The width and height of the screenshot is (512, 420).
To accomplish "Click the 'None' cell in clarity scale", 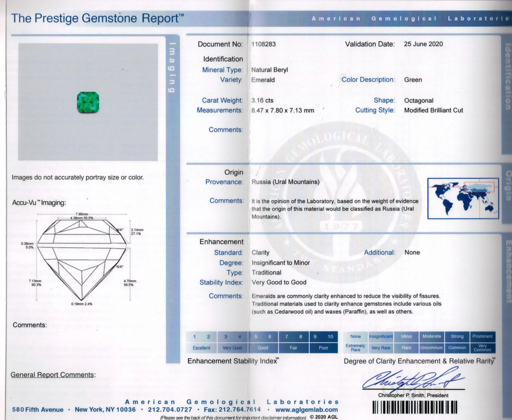I will tap(355, 336).
